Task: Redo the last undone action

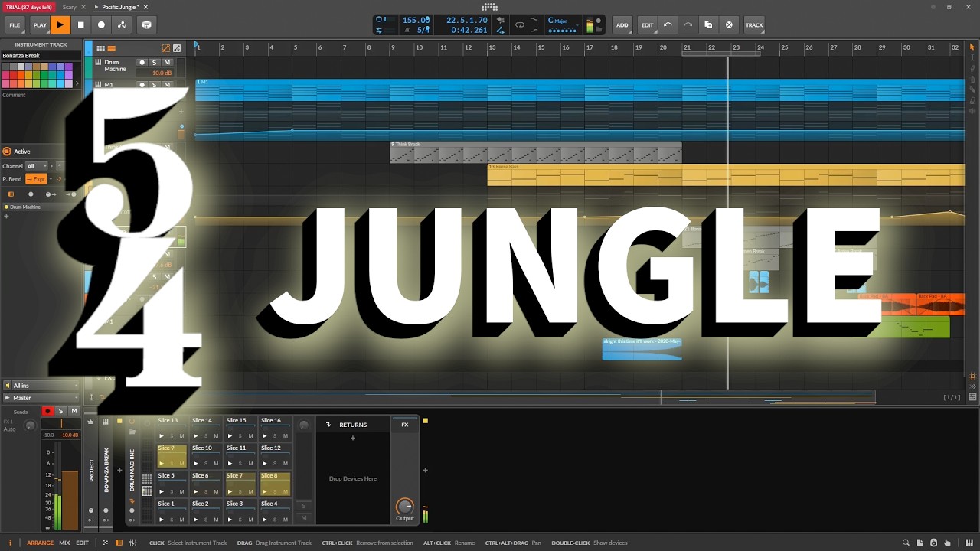Action: pyautogui.click(x=687, y=24)
